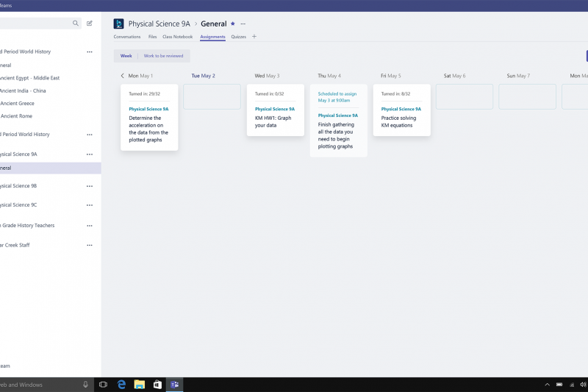Screen dimensions: 588x392
Task: Open more options for Creek Staff team
Action: 90,246
